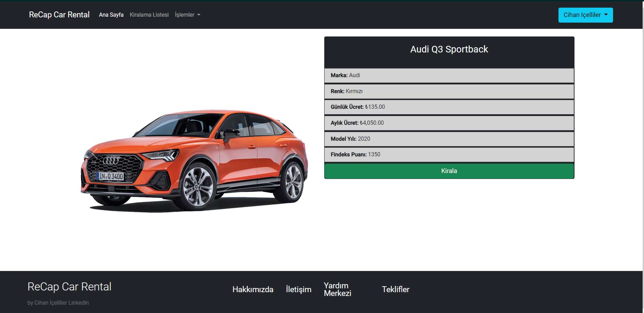Open the ReCap Car Rental navbar brand
The width and height of the screenshot is (644, 313).
[x=59, y=15]
